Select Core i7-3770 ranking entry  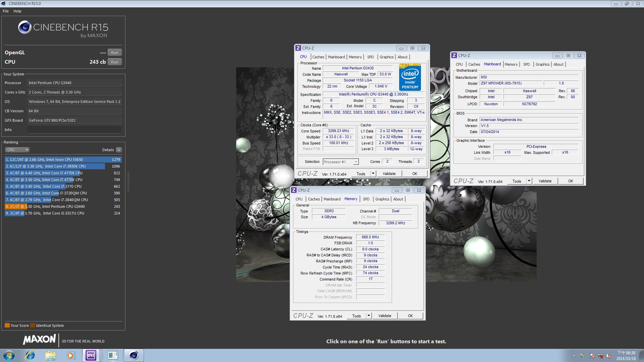coord(63,186)
